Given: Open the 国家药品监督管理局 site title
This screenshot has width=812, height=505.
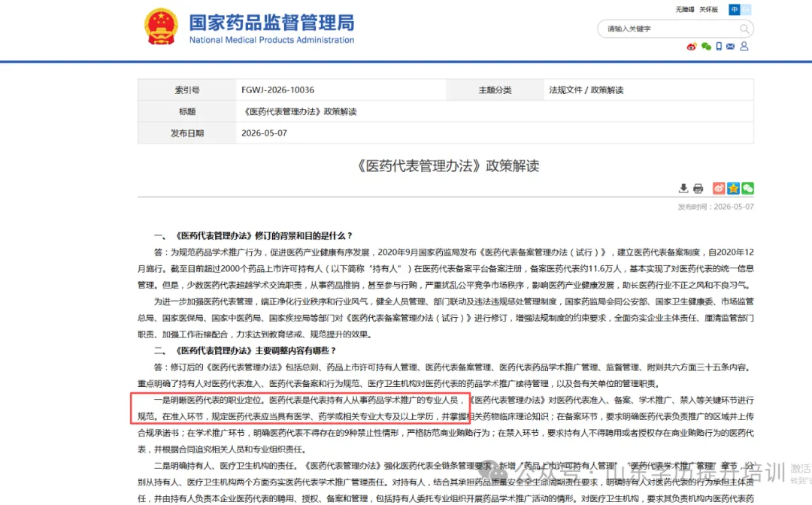Looking at the screenshot, I should [271, 23].
